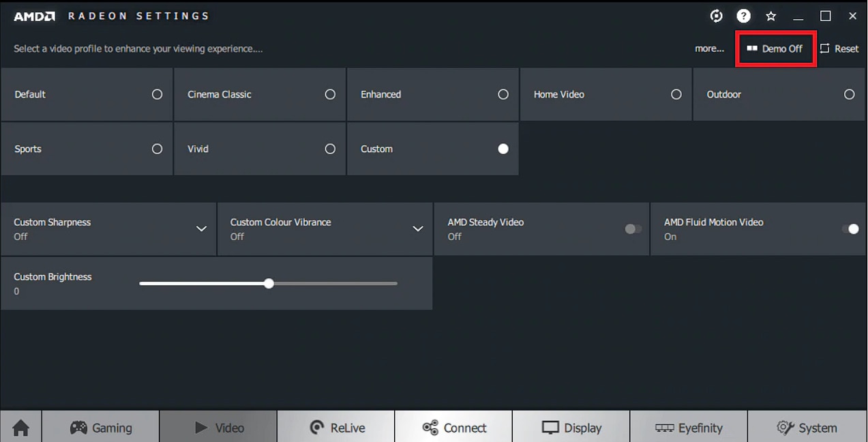The width and height of the screenshot is (868, 442).
Task: Disable the AMD Fluid Motion Video switch
Action: (850, 229)
